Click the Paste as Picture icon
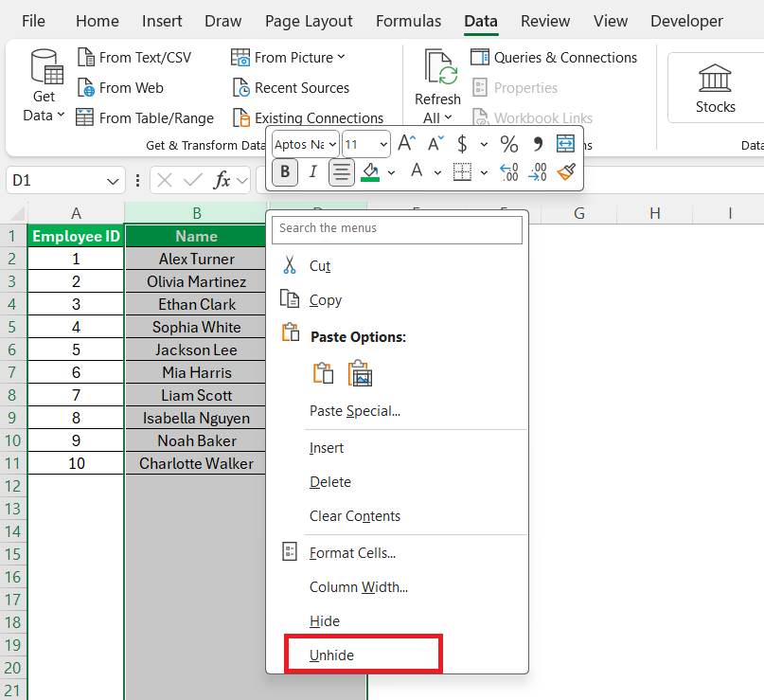 pyautogui.click(x=360, y=373)
